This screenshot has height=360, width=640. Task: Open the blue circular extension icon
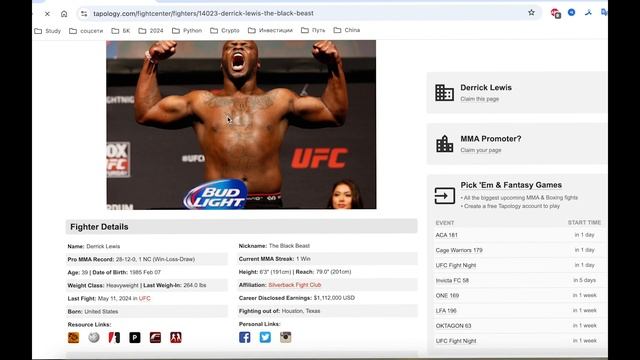click(571, 13)
